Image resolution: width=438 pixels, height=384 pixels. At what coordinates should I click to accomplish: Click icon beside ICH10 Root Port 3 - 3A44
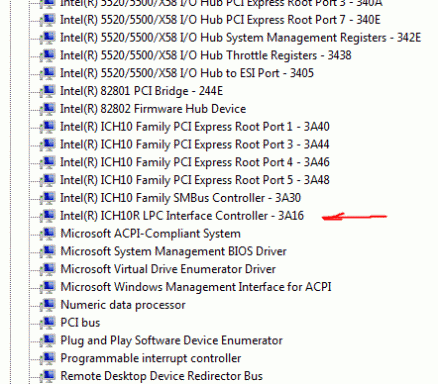[x=48, y=144]
